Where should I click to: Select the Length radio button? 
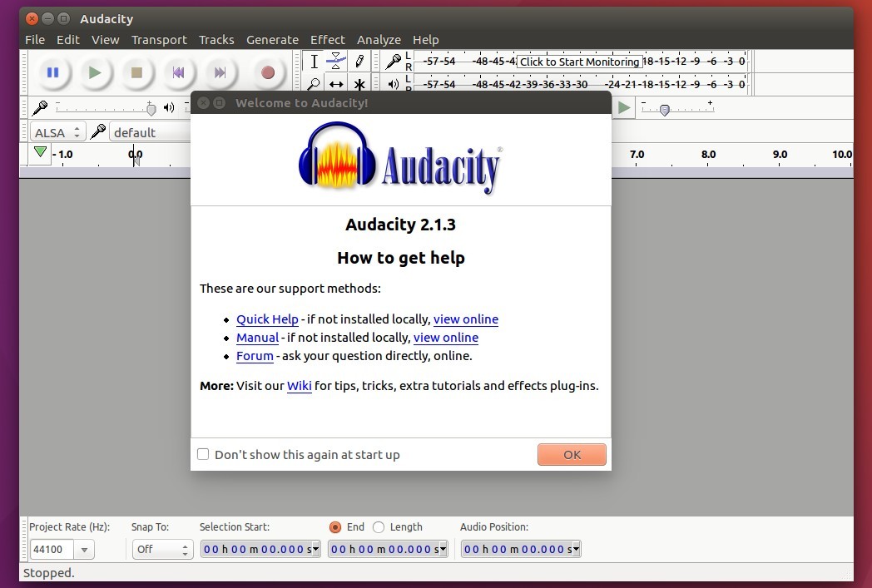click(377, 526)
